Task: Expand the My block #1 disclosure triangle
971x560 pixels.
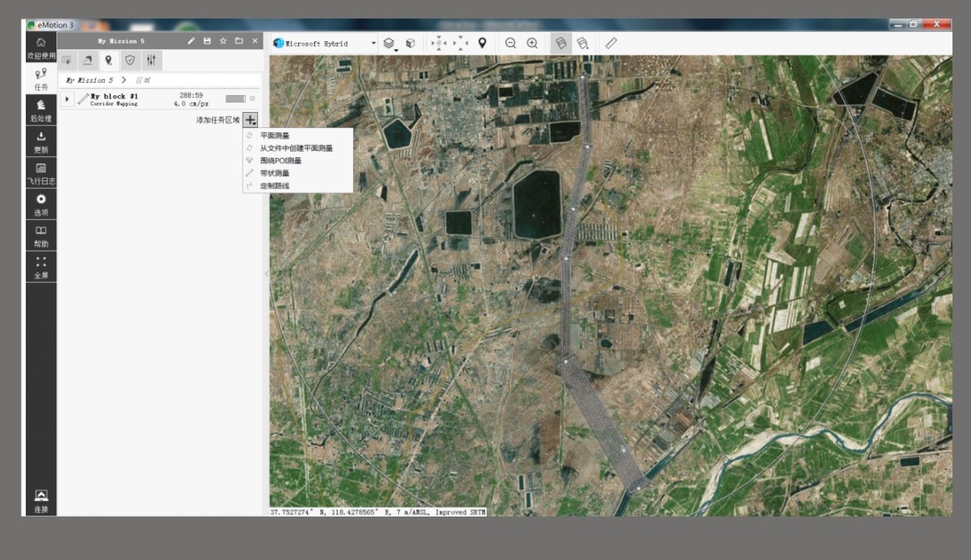Action: tap(68, 99)
